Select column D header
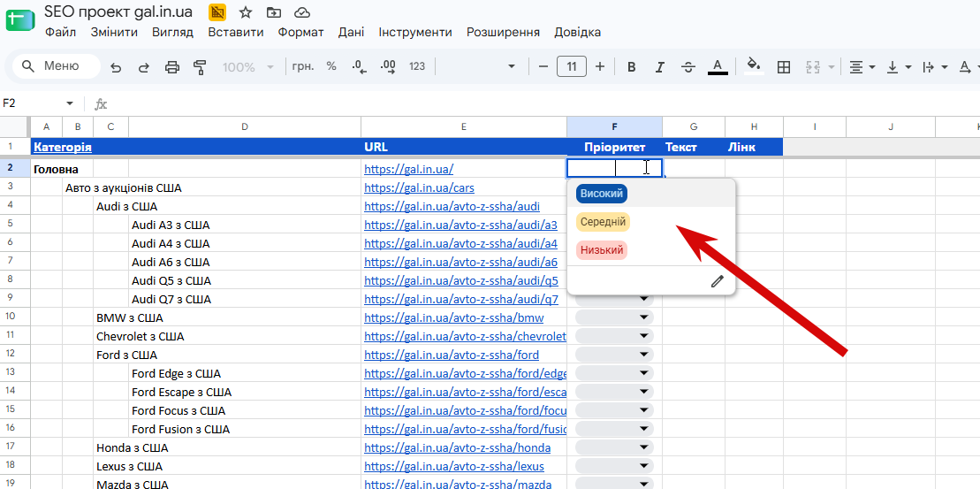 pyautogui.click(x=245, y=127)
